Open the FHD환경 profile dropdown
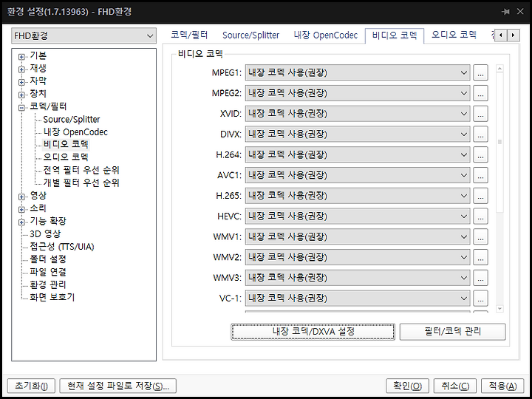532x399 pixels. pyautogui.click(x=83, y=35)
